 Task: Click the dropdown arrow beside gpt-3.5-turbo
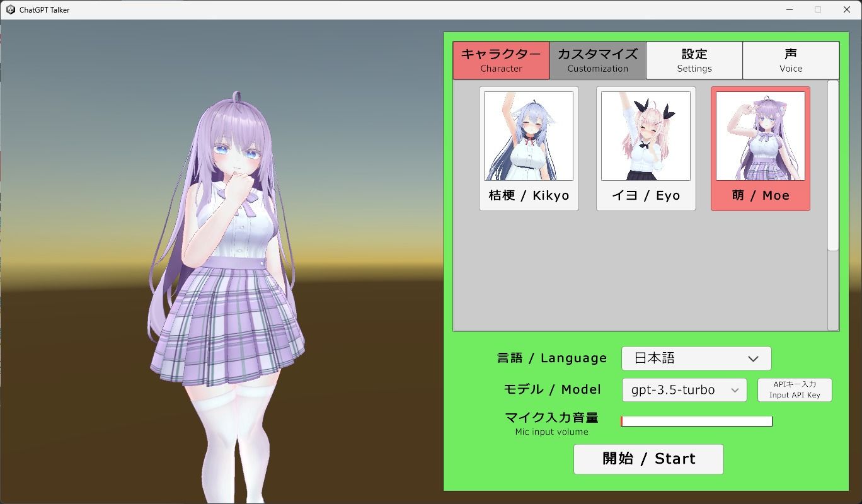(734, 390)
